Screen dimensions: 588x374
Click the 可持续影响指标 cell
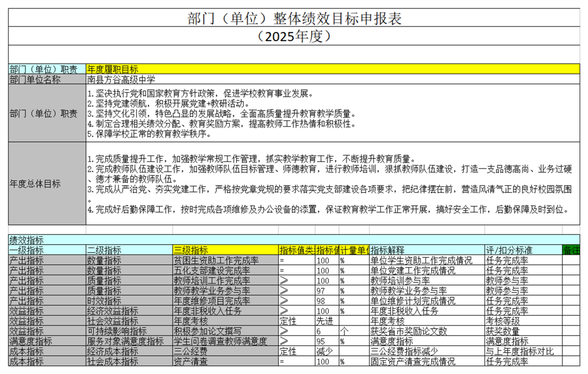(x=129, y=331)
